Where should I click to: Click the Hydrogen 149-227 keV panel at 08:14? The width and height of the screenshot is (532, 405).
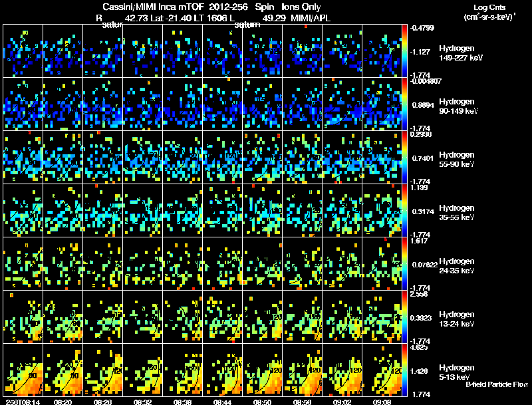point(23,51)
